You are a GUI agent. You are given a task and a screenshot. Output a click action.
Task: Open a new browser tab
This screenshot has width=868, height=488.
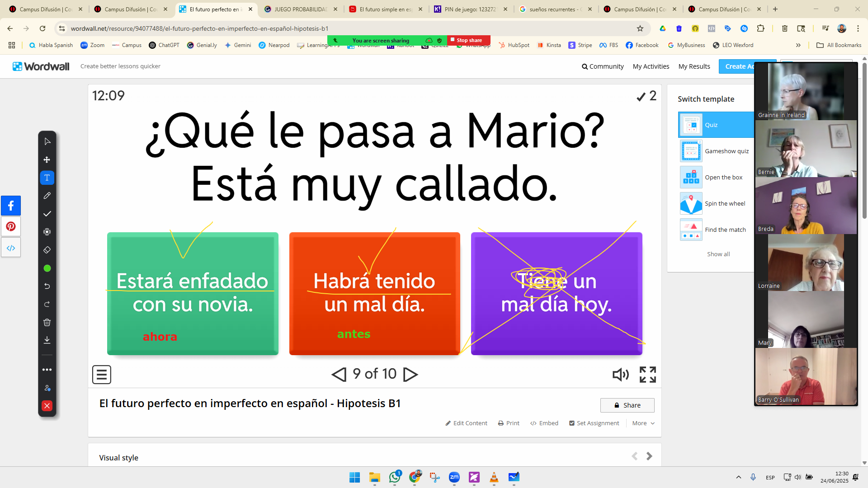click(x=775, y=9)
